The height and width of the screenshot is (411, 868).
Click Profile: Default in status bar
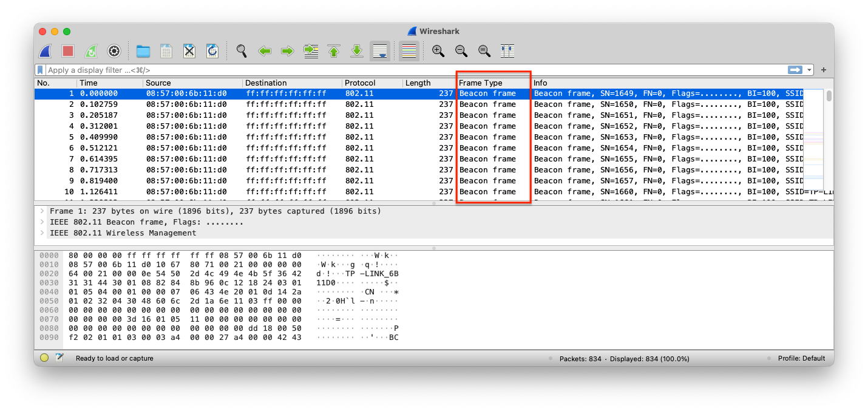(x=801, y=359)
